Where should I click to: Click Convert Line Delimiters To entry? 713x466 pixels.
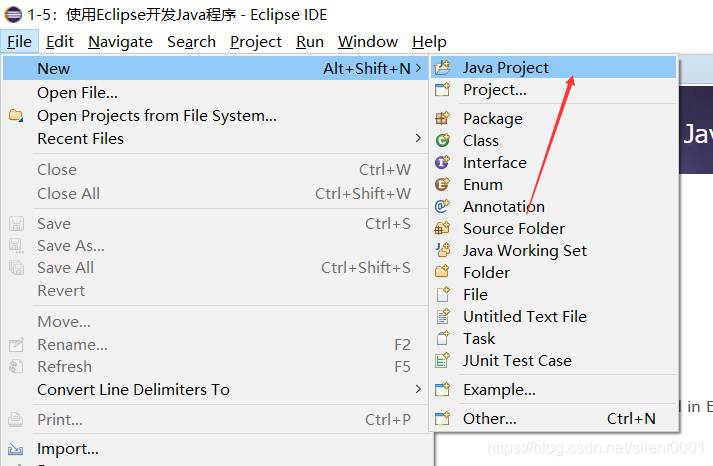coord(215,389)
